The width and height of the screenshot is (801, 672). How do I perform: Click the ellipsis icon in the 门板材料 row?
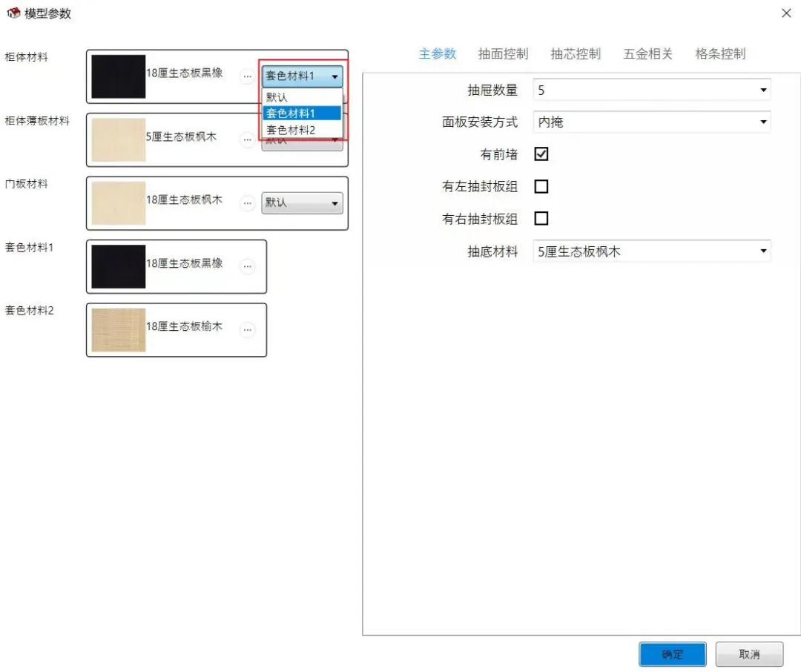(x=248, y=202)
